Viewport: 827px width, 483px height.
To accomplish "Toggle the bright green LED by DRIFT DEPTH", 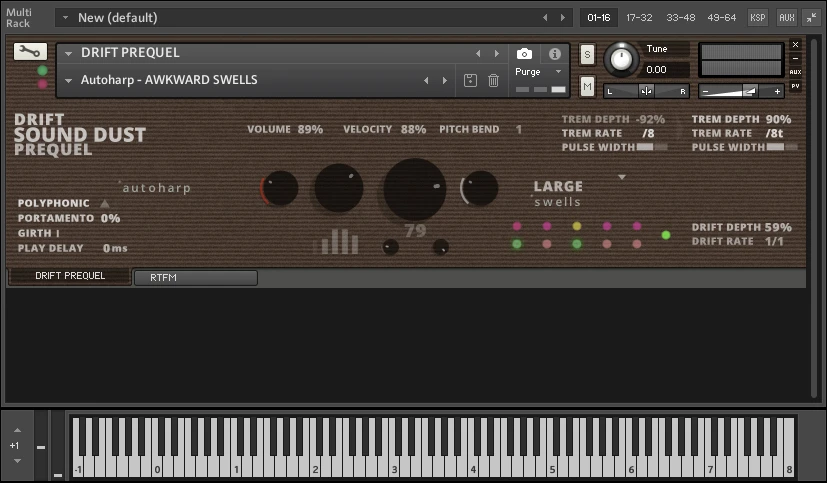I will point(666,235).
